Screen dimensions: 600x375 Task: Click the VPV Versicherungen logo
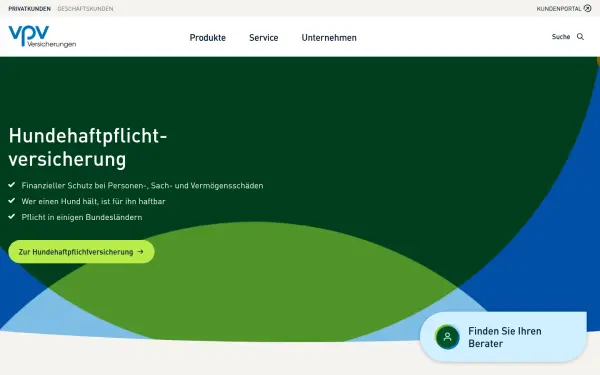pos(42,36)
